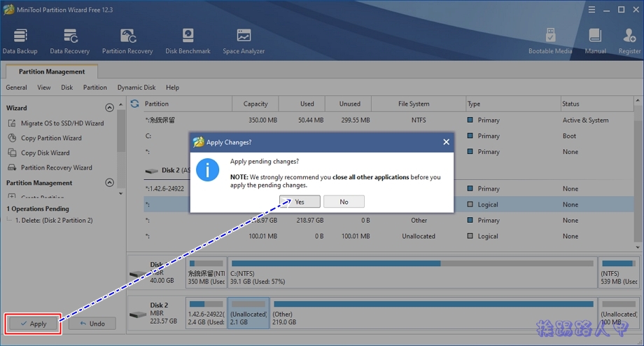This screenshot has height=346, width=644.
Task: Open the View menu
Action: [x=44, y=88]
